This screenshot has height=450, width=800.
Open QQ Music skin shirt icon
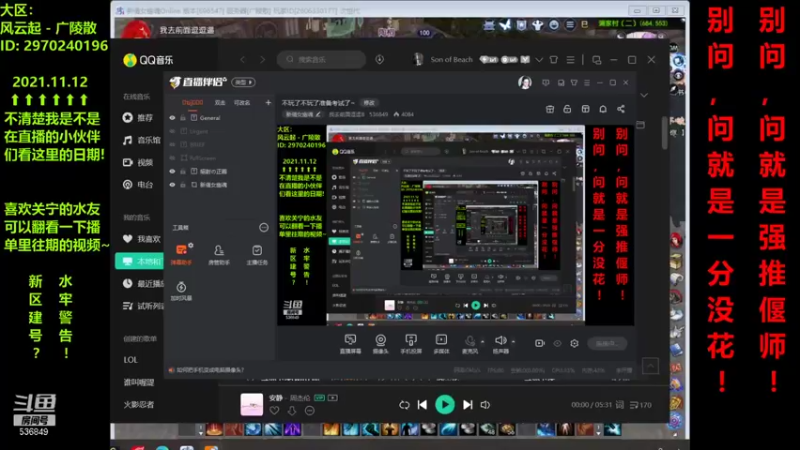(x=554, y=60)
